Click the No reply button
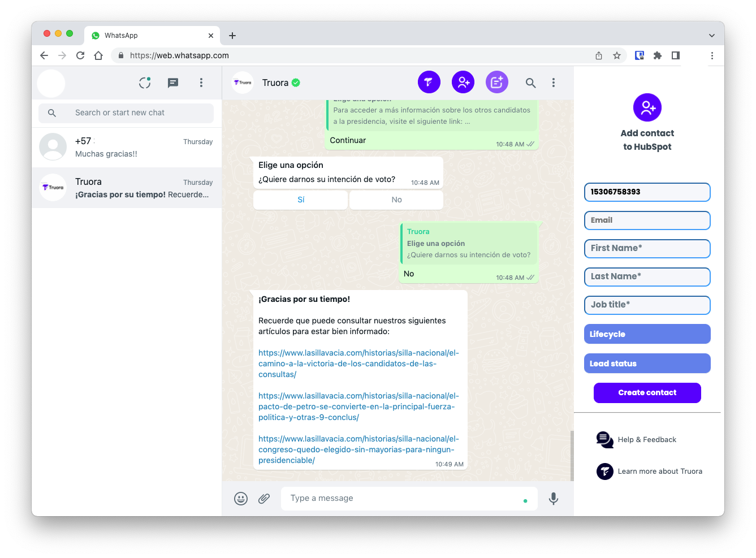Screen dimensions: 756x558 click(396, 200)
